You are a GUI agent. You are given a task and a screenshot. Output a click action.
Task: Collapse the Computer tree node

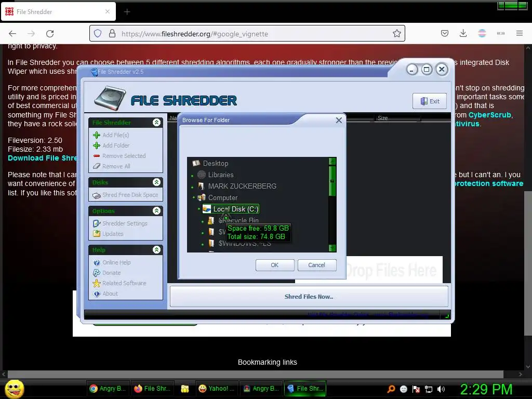coord(194,197)
